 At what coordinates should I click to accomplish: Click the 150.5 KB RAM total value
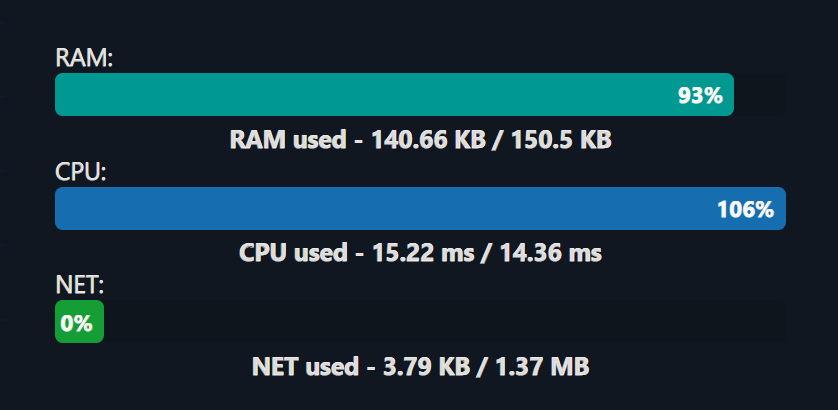pyautogui.click(x=561, y=140)
